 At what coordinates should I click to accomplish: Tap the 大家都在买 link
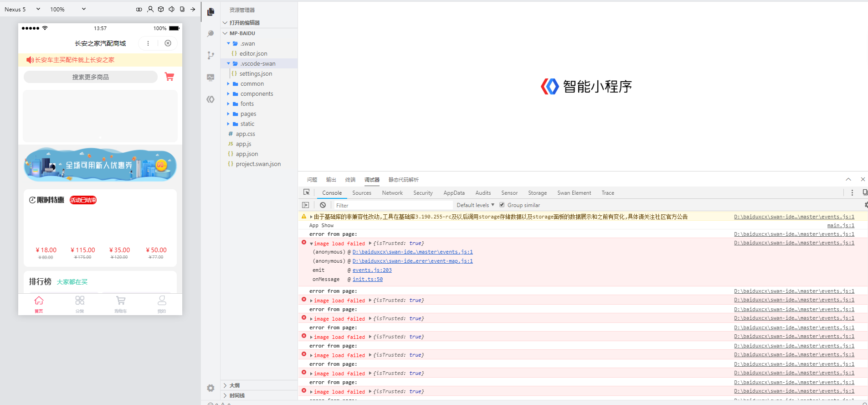pos(72,282)
